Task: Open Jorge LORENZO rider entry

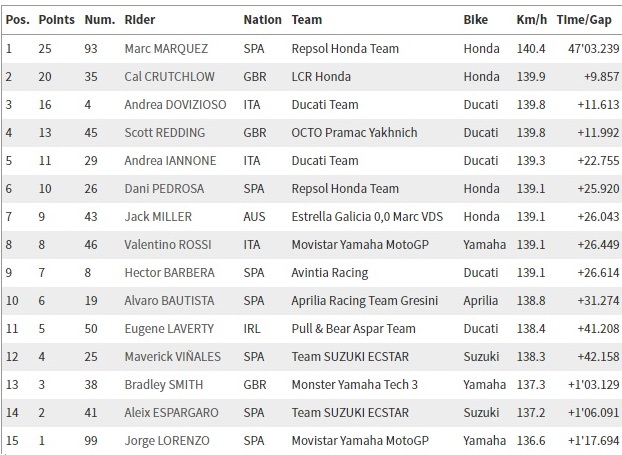Action: pos(167,441)
